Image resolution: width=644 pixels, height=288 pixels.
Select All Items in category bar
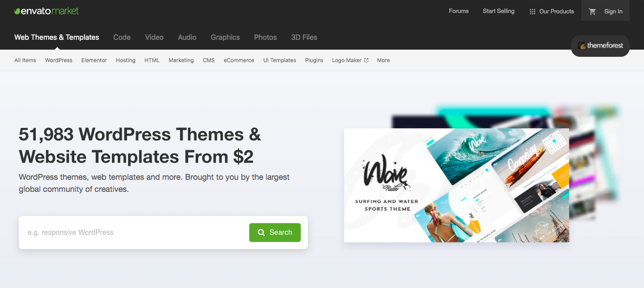click(x=25, y=60)
